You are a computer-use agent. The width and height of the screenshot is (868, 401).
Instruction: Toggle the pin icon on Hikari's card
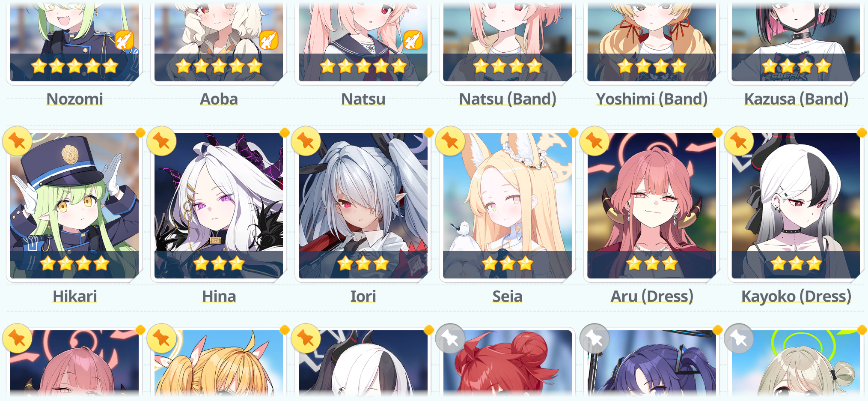tap(17, 141)
